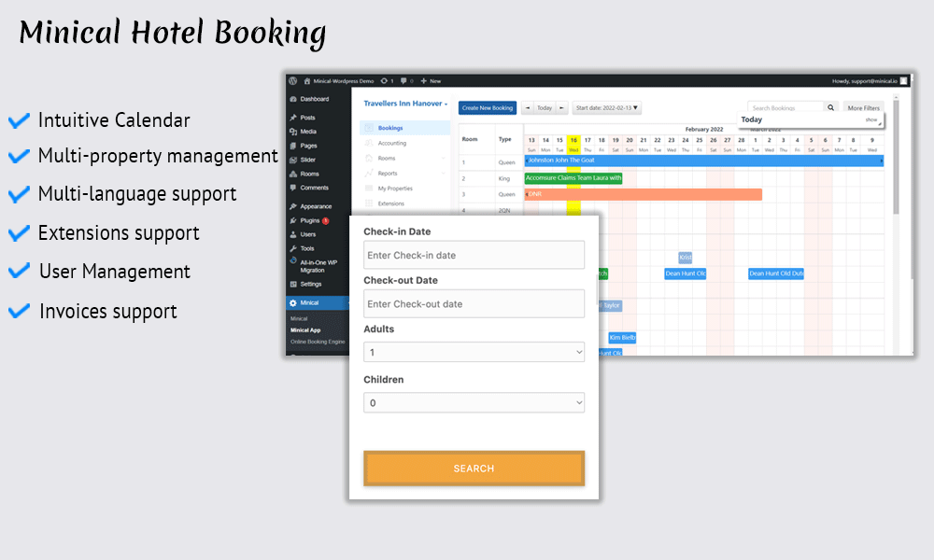Click Minical-Wordpress Demo site name
The image size is (934, 560).
tap(344, 81)
